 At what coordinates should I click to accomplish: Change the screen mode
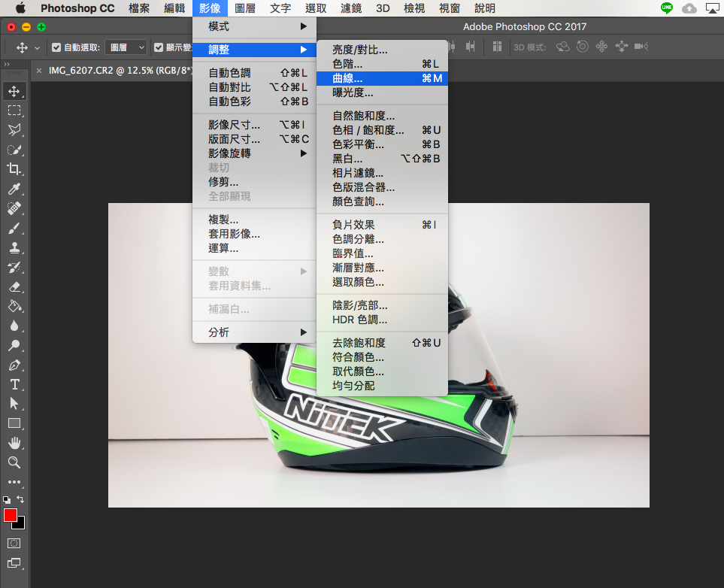click(14, 563)
